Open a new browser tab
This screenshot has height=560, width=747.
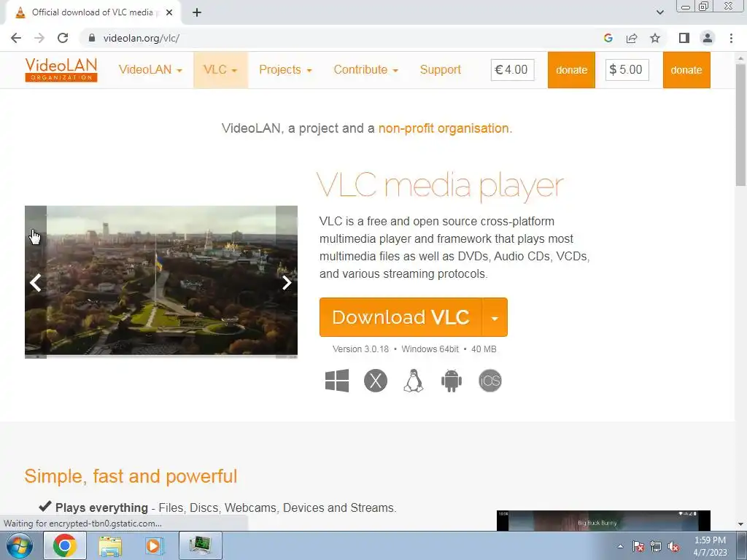coord(197,12)
